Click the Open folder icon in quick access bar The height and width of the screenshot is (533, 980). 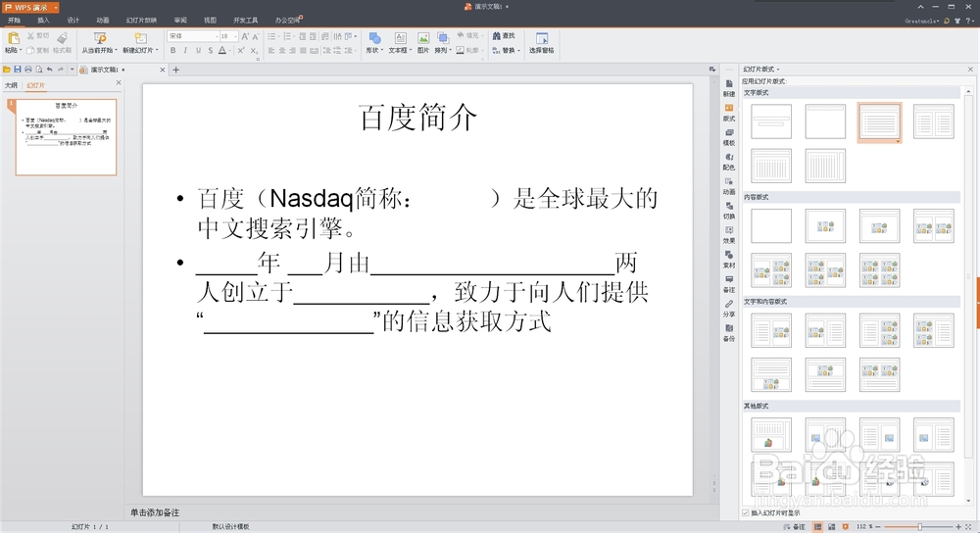(x=7, y=70)
